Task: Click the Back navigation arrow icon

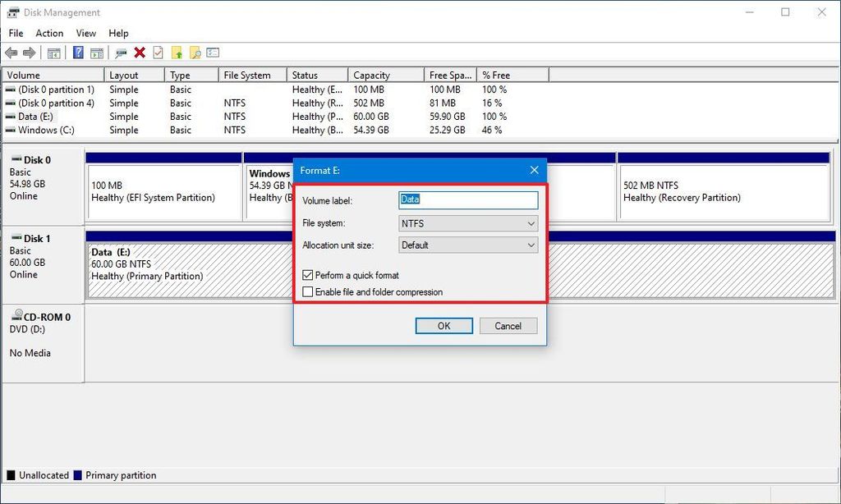Action: [x=12, y=53]
